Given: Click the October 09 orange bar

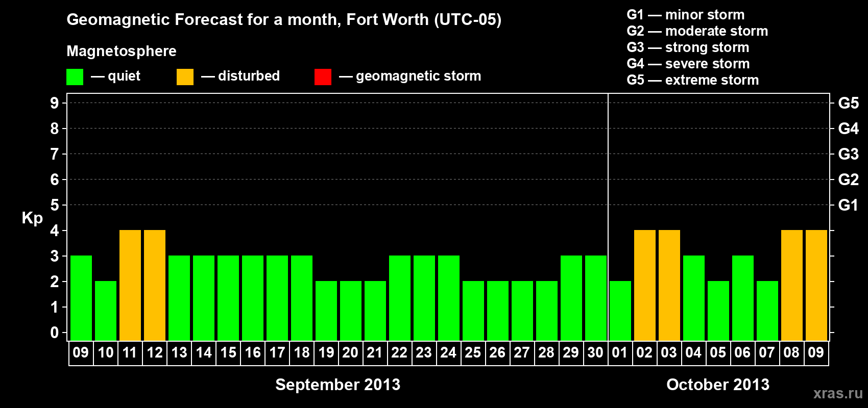Looking at the screenshot, I should (816, 285).
